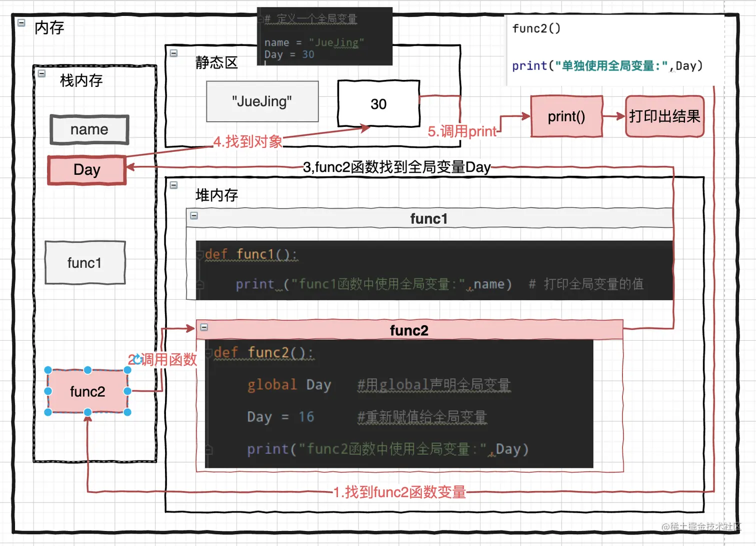This screenshot has height=546, width=756.
Task: Click the 堆内存 container title
Action: click(216, 195)
